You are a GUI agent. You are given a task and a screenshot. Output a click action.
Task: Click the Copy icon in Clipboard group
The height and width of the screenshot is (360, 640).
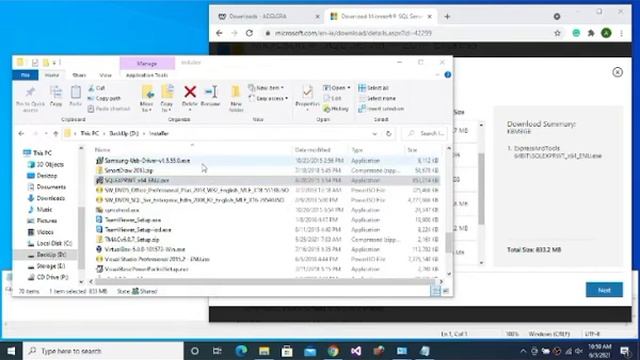56,93
